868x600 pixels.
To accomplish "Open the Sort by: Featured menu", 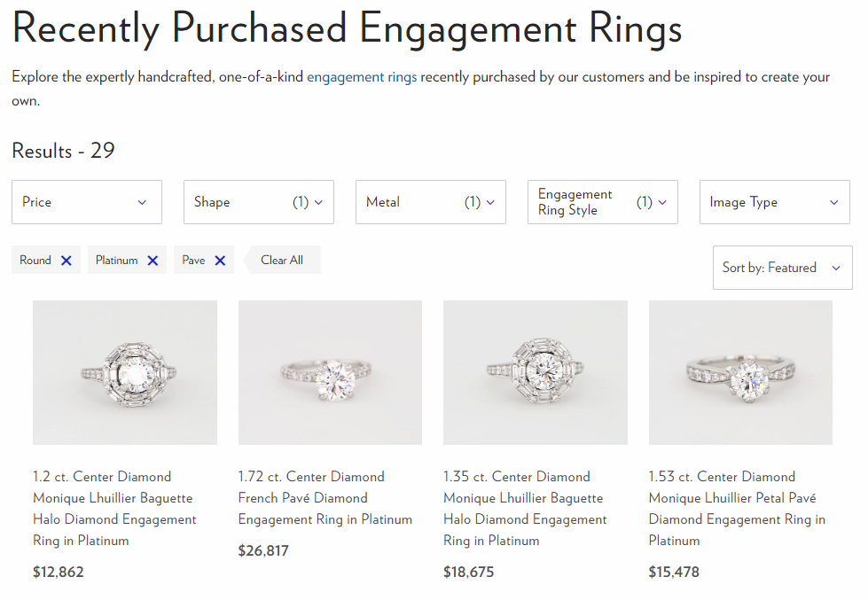I will tap(782, 268).
